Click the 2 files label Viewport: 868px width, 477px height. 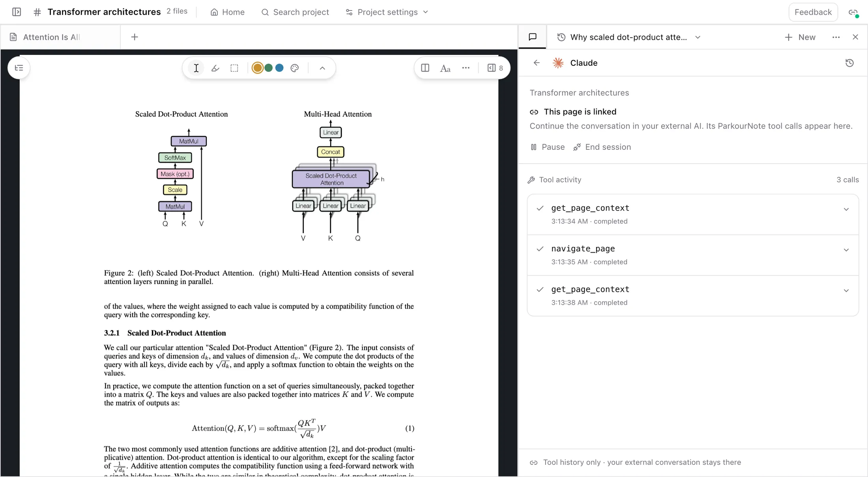177,11
